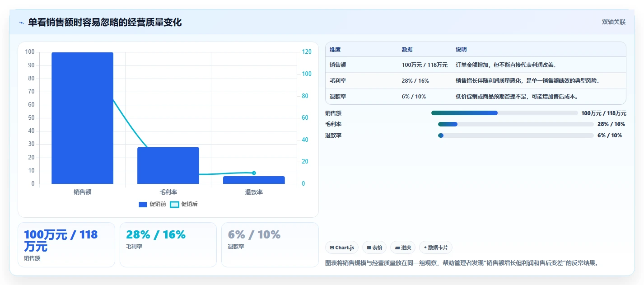The height and width of the screenshot is (285, 644).
Task: Click the 退款率 label on the chart x-axis
Action: pyautogui.click(x=254, y=192)
